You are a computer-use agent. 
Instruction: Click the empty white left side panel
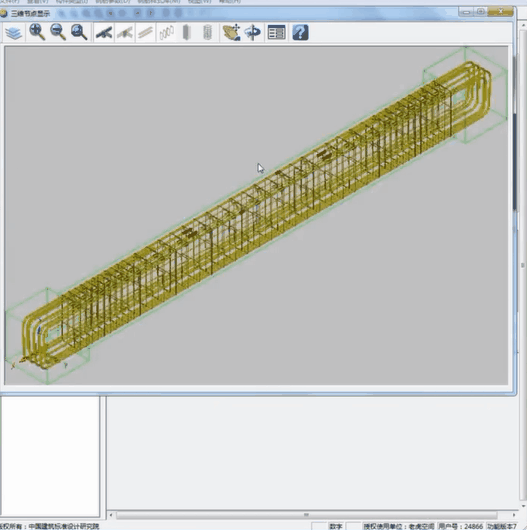coord(50,456)
